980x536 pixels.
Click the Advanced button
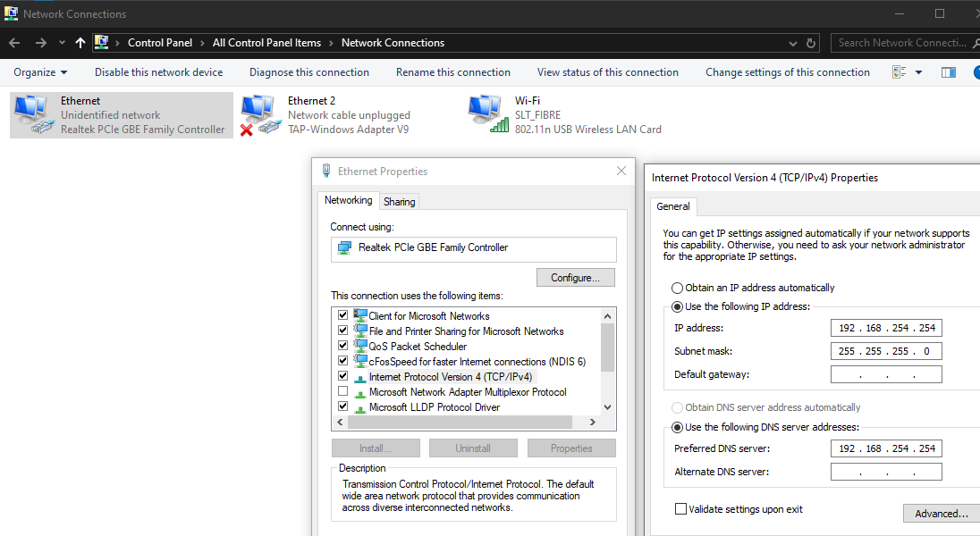(x=942, y=514)
